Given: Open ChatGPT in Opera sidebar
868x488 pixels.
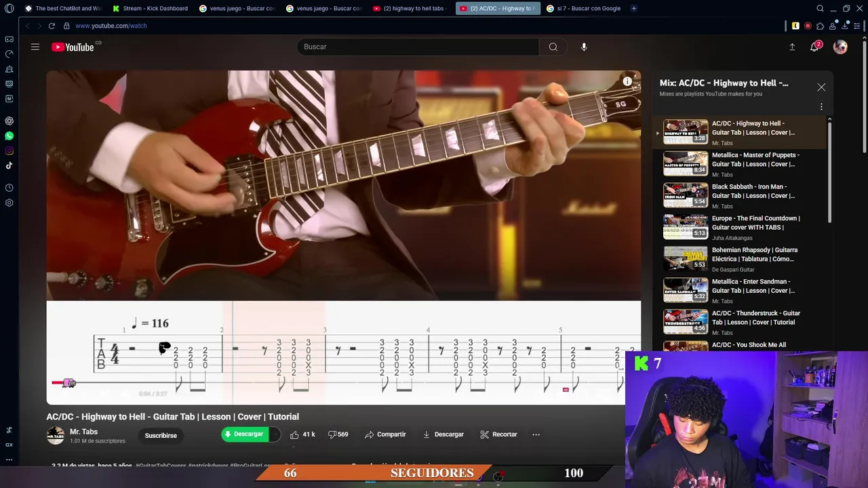Looking at the screenshot, I should [x=9, y=121].
